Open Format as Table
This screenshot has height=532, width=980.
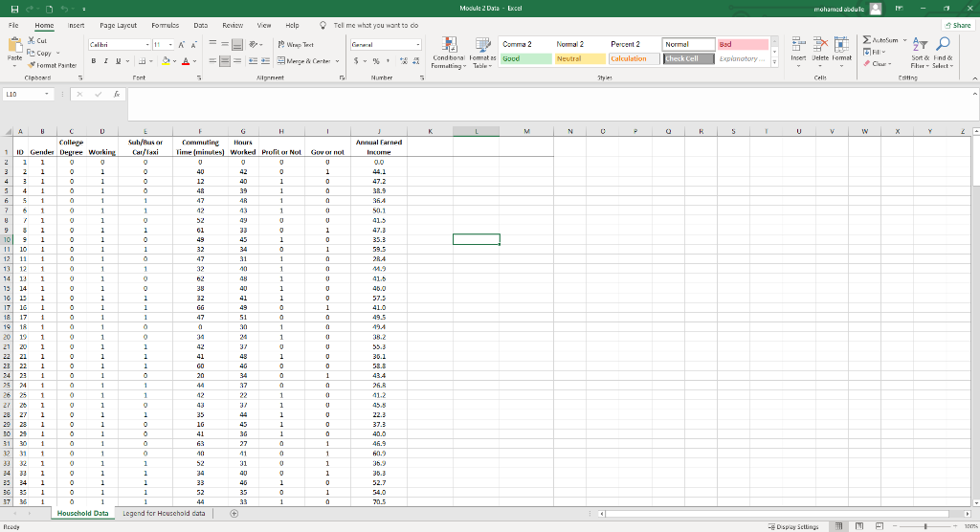(x=482, y=54)
